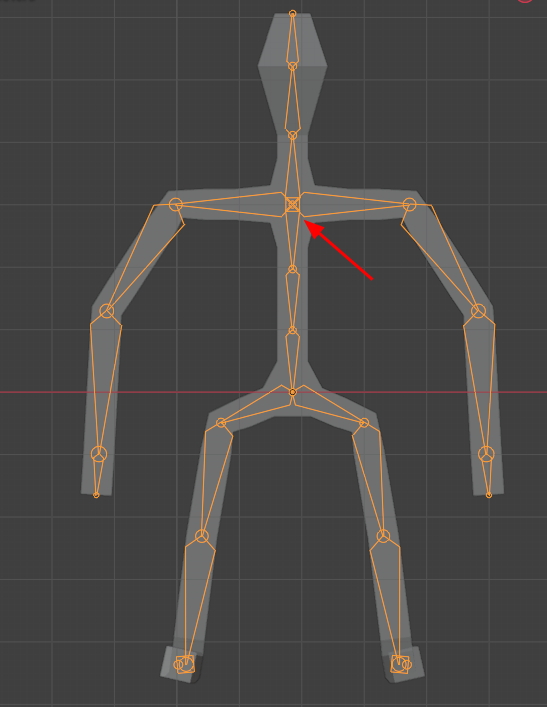Select the lowest spine bone above the pelvis
Image resolution: width=547 pixels, height=707 pixels.
tap(293, 361)
